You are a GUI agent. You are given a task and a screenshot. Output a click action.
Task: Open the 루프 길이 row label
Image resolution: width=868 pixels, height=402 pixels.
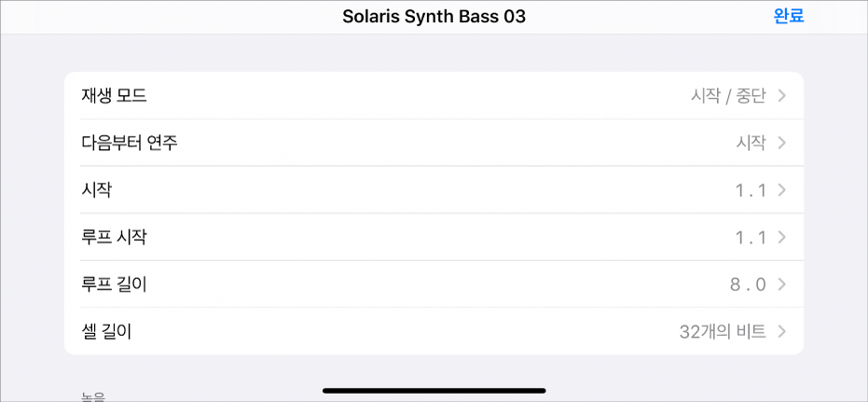coord(115,284)
